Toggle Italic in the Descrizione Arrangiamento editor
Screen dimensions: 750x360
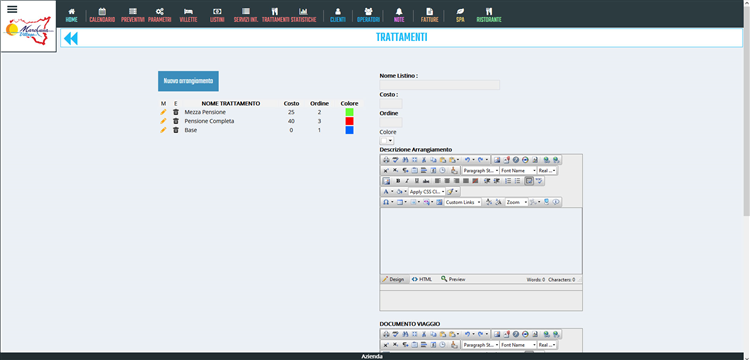[x=407, y=181]
